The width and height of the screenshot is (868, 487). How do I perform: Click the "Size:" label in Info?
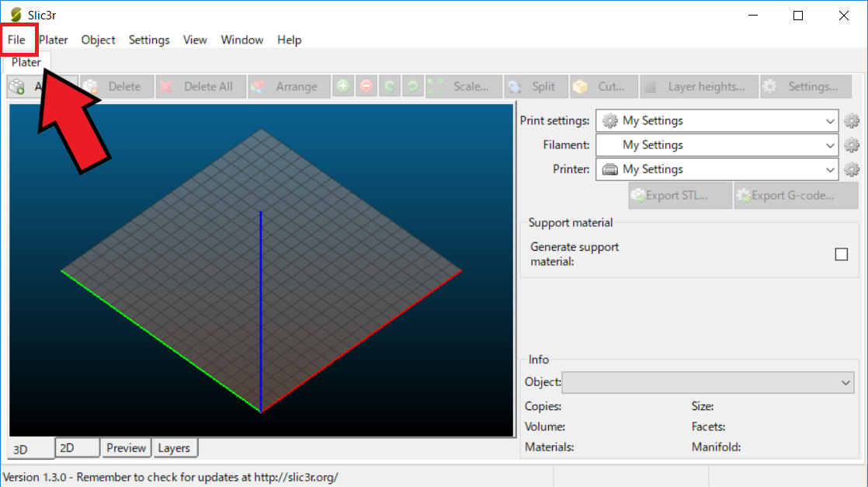pos(703,406)
